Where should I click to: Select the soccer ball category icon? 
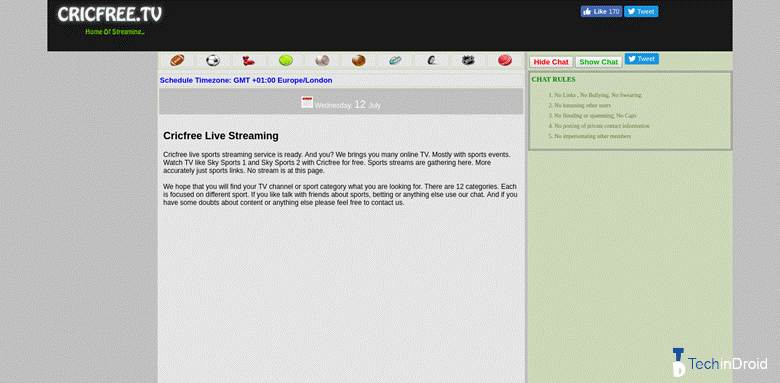pos(213,61)
